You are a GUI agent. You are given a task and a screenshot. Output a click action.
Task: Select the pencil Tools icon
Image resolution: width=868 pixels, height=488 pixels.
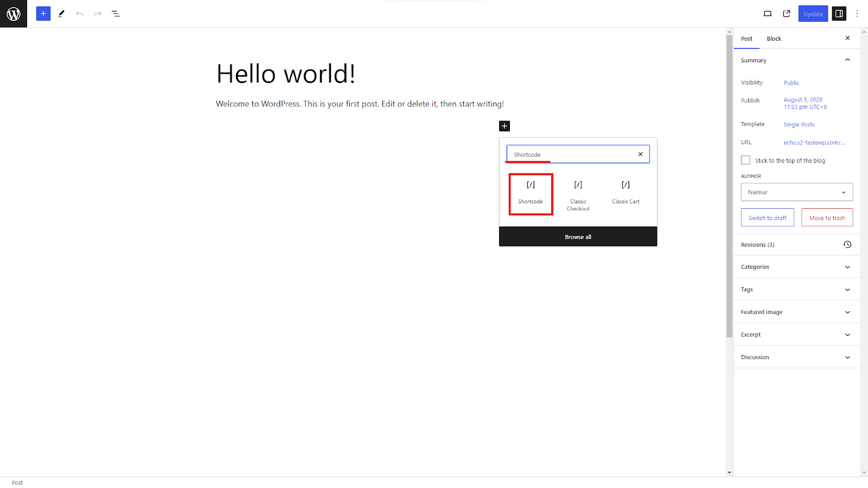click(61, 14)
